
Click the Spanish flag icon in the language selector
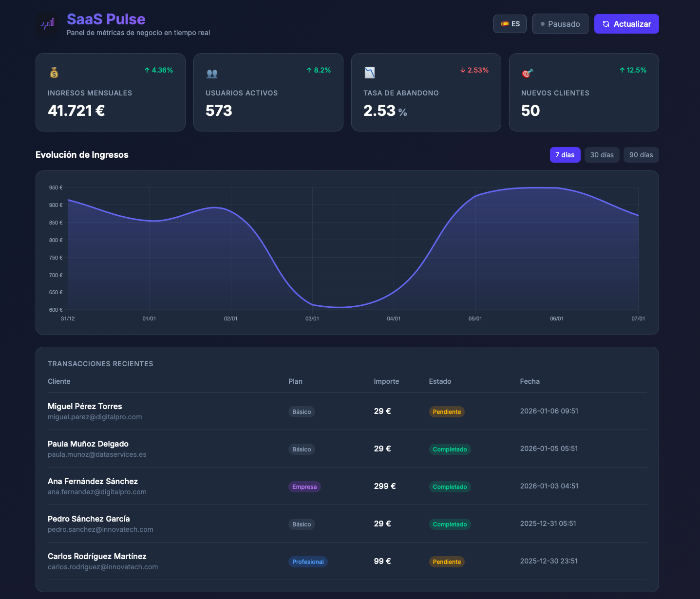[x=504, y=23]
